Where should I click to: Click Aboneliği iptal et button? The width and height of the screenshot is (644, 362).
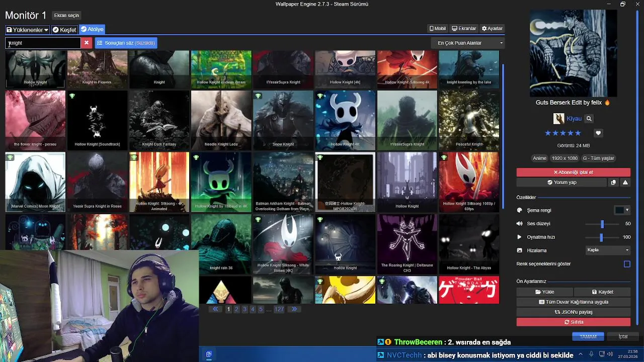[x=573, y=172]
